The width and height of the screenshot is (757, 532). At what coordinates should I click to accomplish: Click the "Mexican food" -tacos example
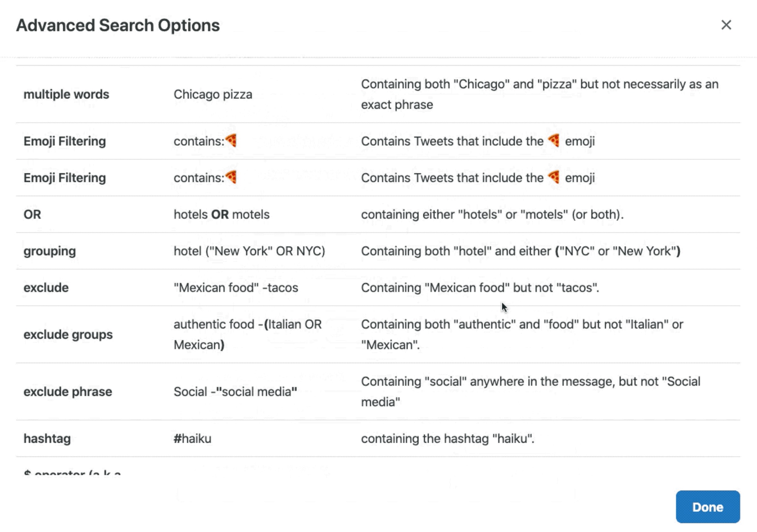(236, 288)
